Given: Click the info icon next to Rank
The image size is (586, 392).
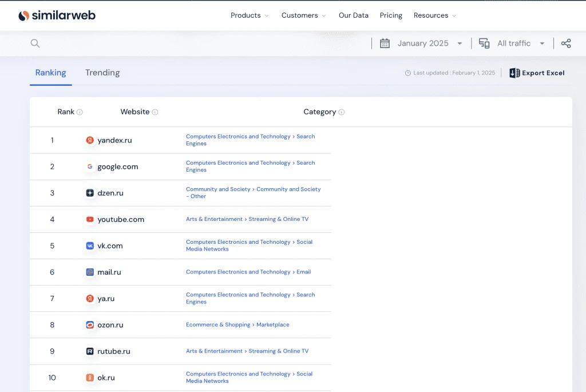Looking at the screenshot, I should click(x=80, y=112).
